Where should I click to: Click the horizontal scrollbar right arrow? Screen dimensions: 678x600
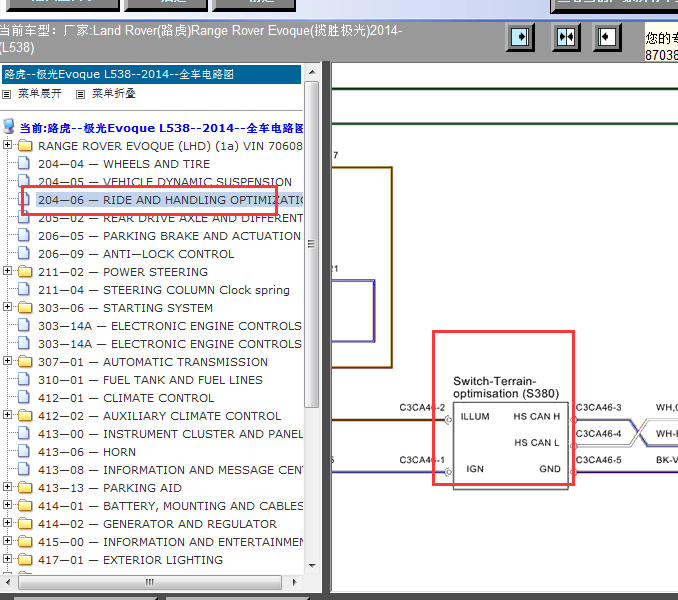294,582
